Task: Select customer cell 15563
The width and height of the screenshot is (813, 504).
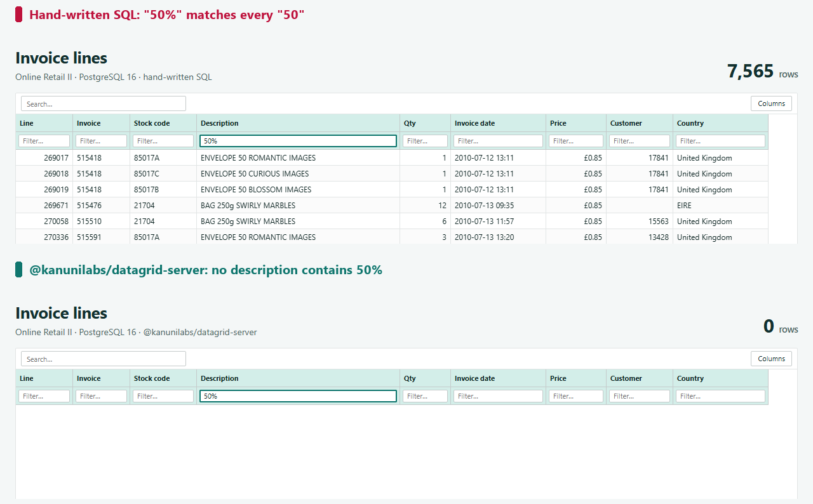Action: click(640, 221)
